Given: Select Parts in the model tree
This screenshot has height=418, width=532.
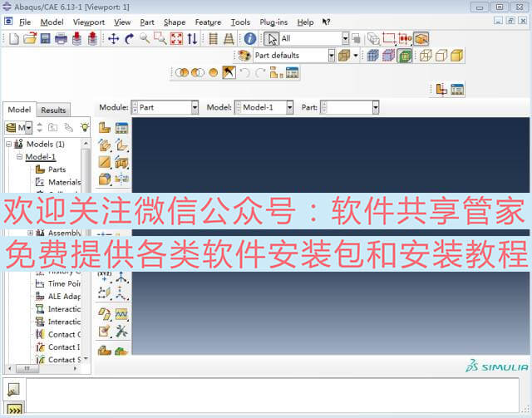Looking at the screenshot, I should 57,170.
